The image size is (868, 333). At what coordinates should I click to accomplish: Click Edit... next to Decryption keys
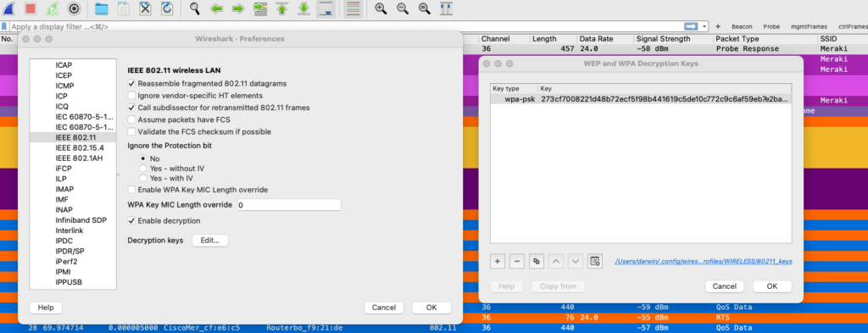point(210,241)
